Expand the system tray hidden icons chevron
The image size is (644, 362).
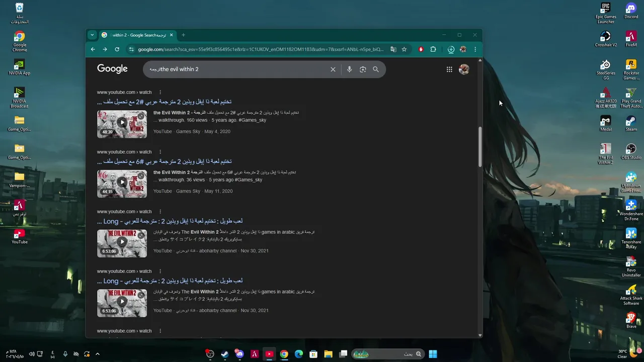pyautogui.click(x=98, y=354)
